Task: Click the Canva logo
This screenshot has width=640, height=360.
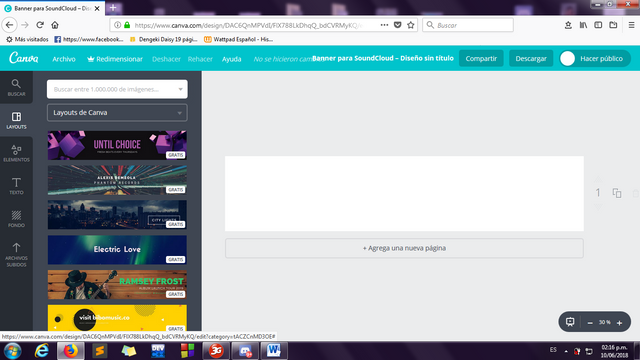Action: pos(24,58)
